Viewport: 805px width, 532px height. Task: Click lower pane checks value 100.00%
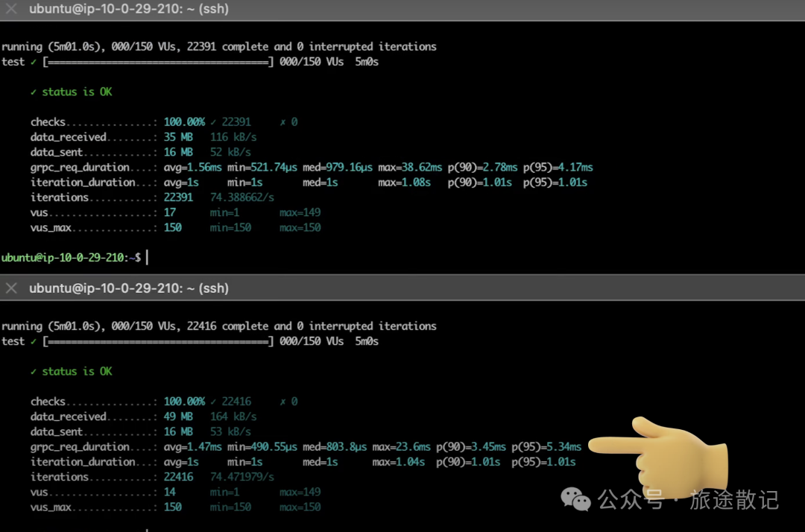(184, 402)
